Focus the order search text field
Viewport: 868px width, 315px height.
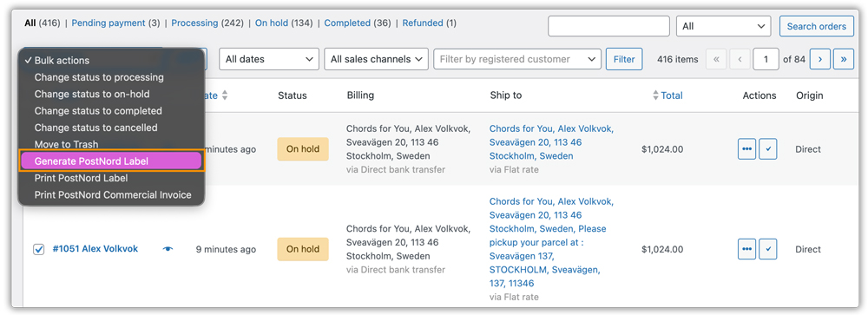[x=609, y=26]
